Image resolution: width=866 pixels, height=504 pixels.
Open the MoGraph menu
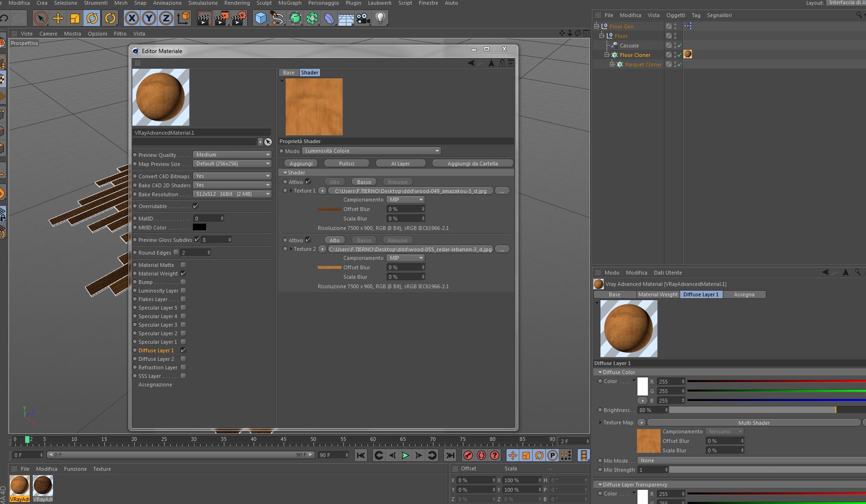(289, 3)
